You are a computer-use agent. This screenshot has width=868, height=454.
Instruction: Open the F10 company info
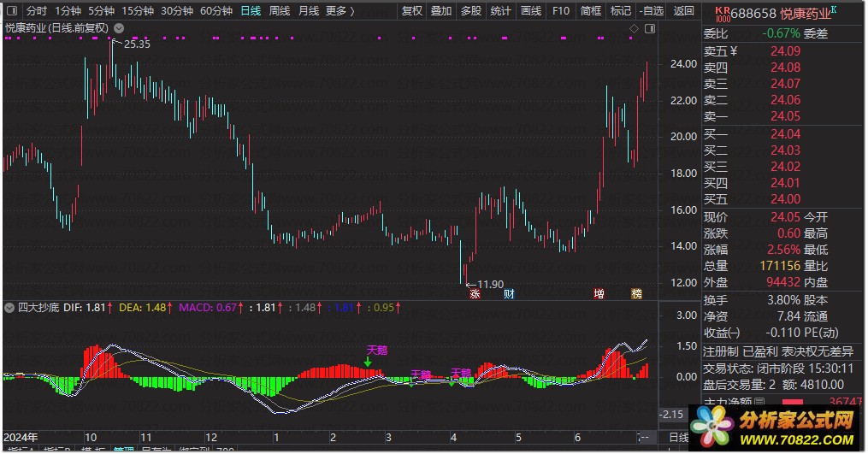[x=561, y=10]
